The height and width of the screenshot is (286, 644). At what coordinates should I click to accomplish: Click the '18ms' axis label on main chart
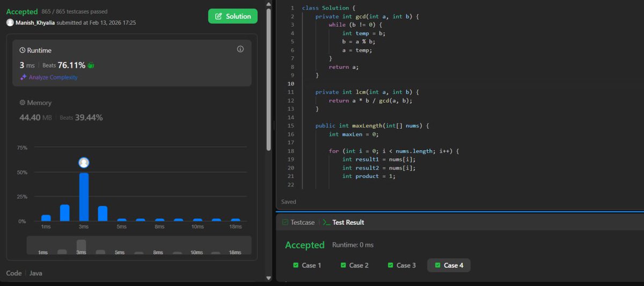coord(235,227)
